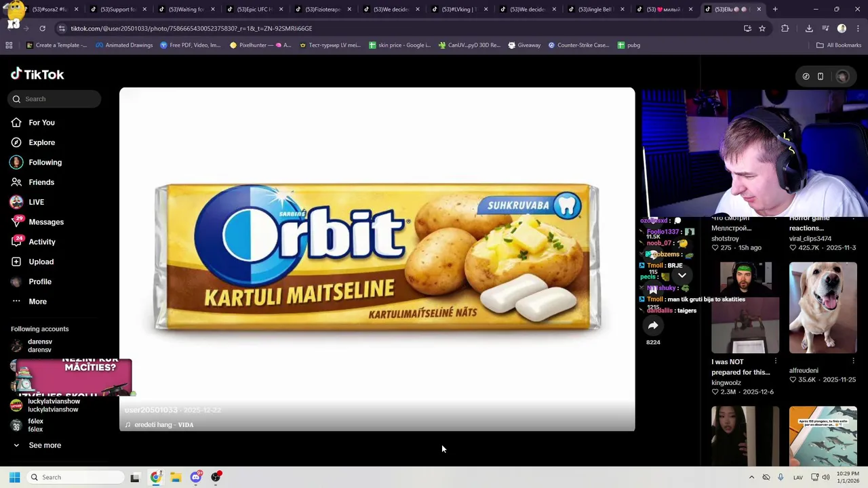Open Task View on taskbar

coord(135,477)
